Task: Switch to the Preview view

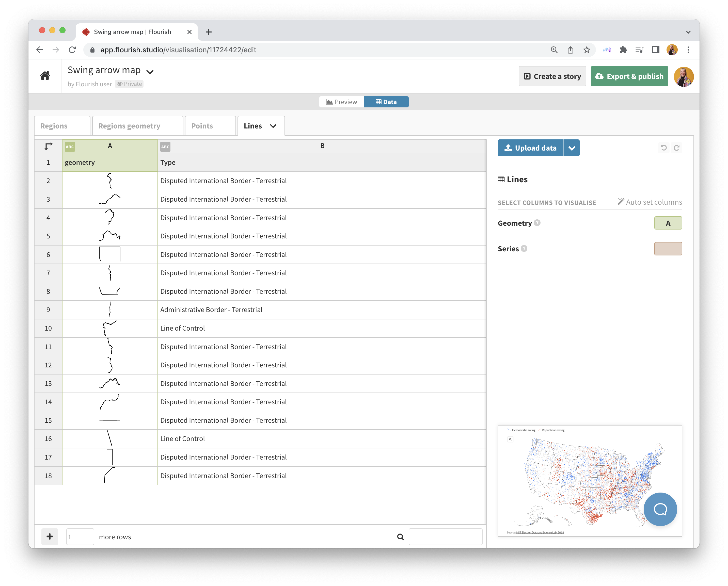Action: [341, 102]
